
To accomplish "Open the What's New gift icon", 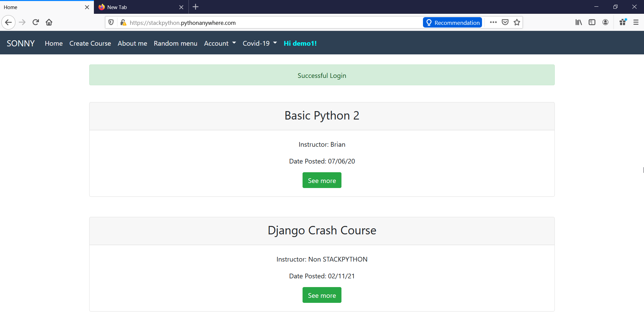I will point(623,22).
